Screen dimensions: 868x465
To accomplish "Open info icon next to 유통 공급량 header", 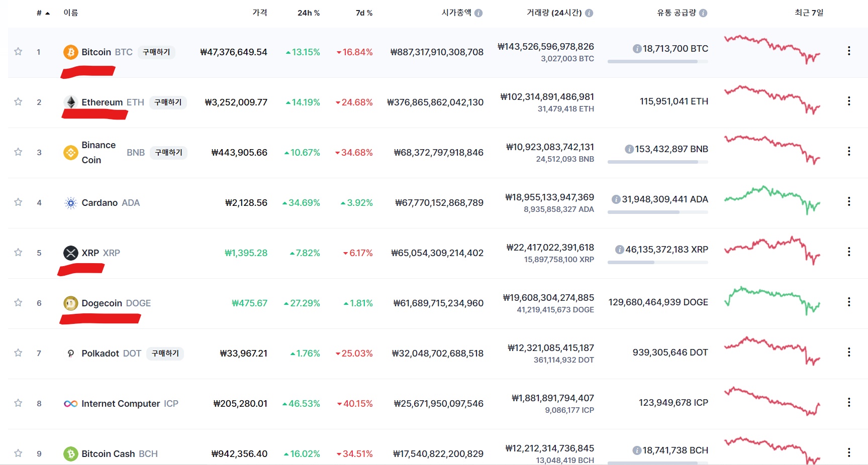I will click(703, 13).
